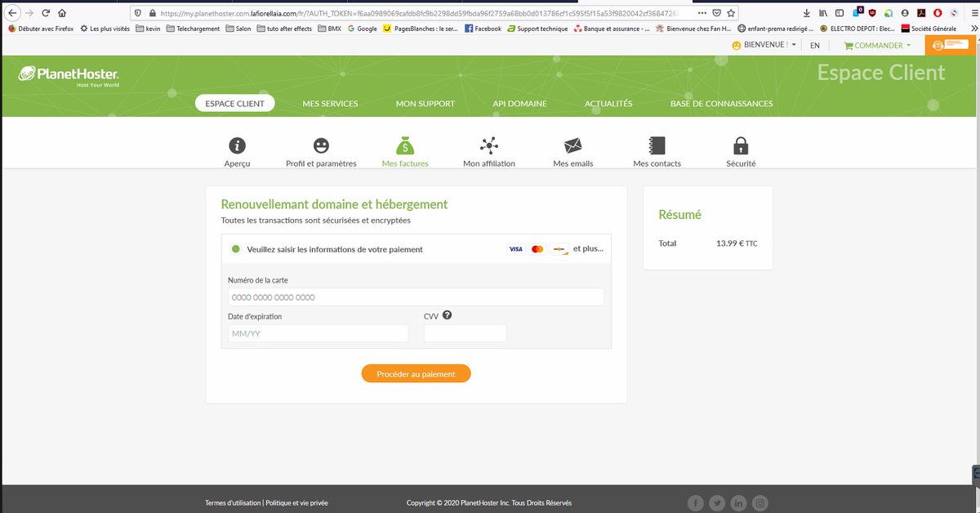Open the Aperçu info icon

click(237, 145)
